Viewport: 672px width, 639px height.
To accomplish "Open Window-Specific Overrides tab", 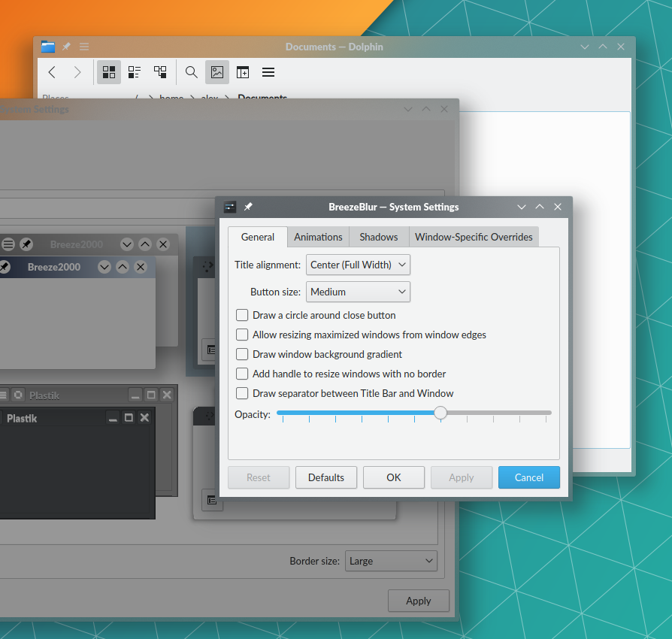I will [474, 237].
